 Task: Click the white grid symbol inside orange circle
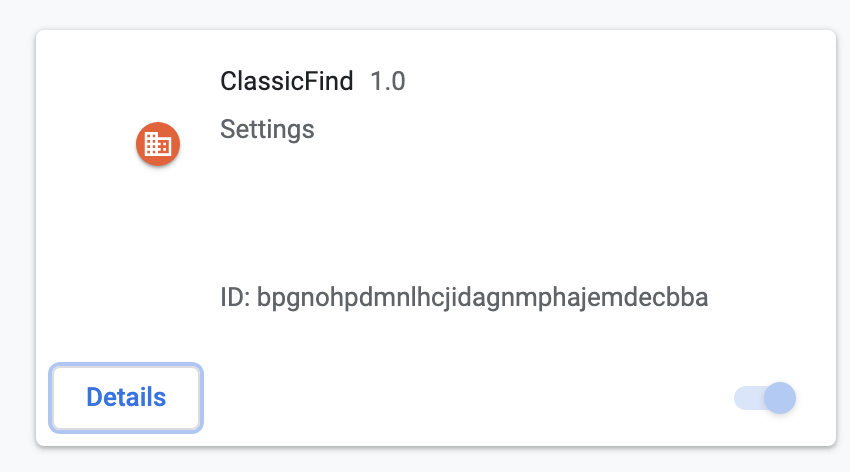[x=158, y=144]
